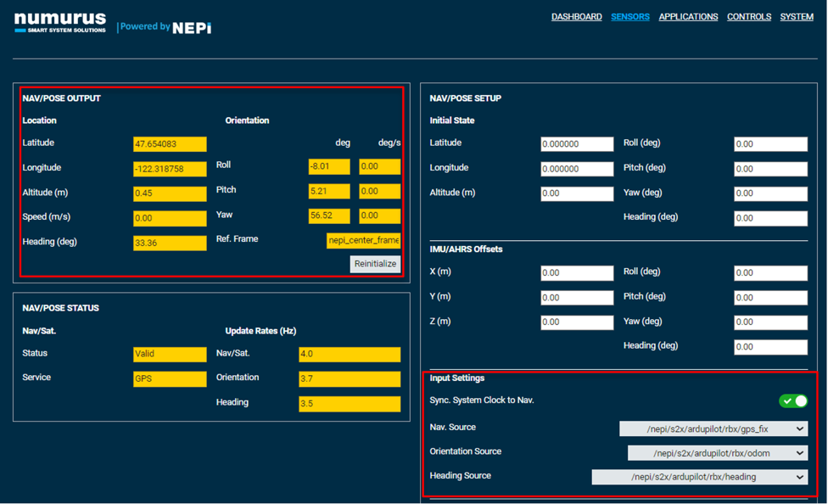Select the Heading (deg) Initial State field

pyautogui.click(x=770, y=218)
